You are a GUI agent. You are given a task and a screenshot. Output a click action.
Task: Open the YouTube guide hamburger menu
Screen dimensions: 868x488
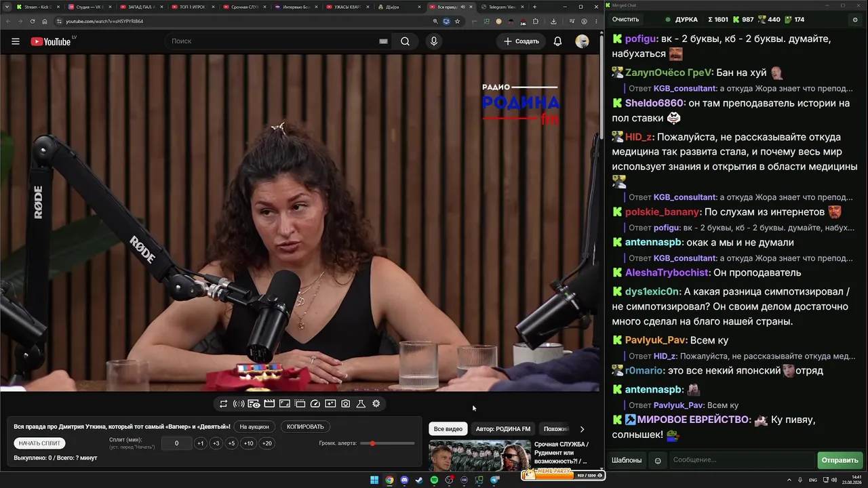click(16, 41)
